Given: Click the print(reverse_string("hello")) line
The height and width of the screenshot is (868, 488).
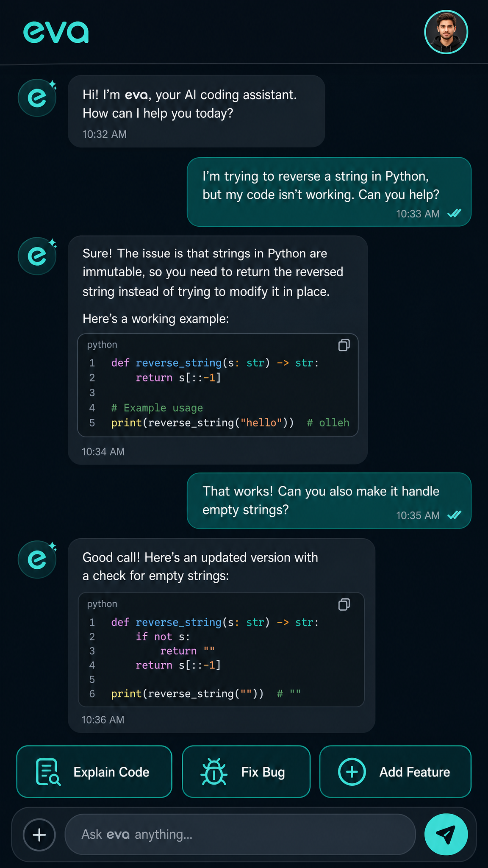Looking at the screenshot, I should click(x=202, y=423).
